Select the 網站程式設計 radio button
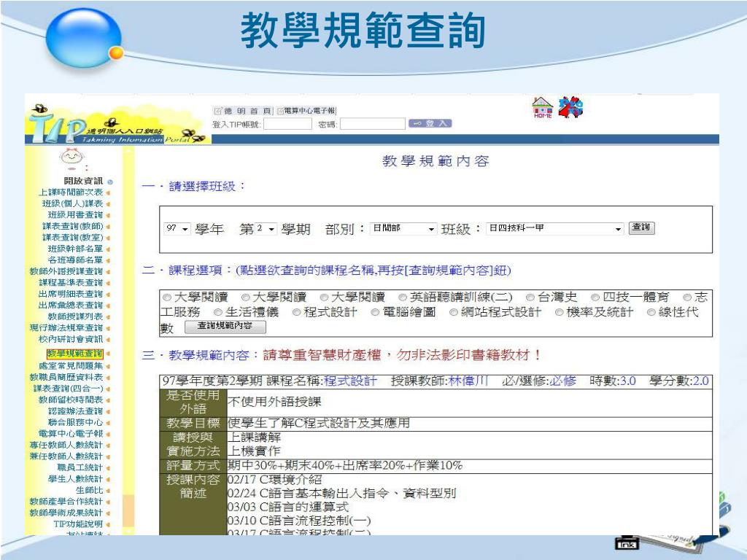The height and width of the screenshot is (560, 747). (454, 312)
